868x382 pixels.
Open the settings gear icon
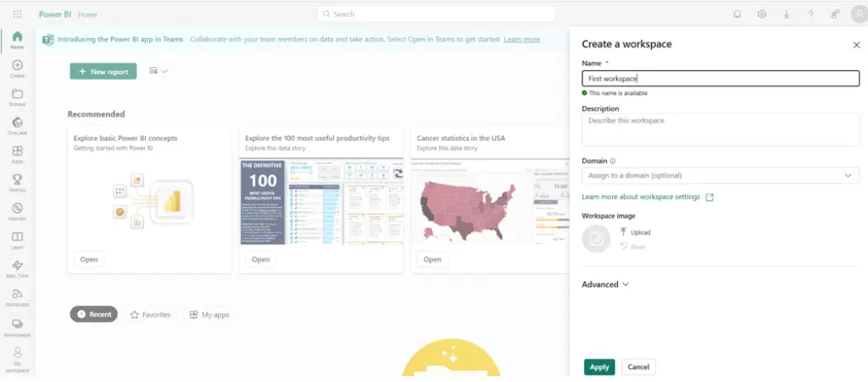coord(762,14)
